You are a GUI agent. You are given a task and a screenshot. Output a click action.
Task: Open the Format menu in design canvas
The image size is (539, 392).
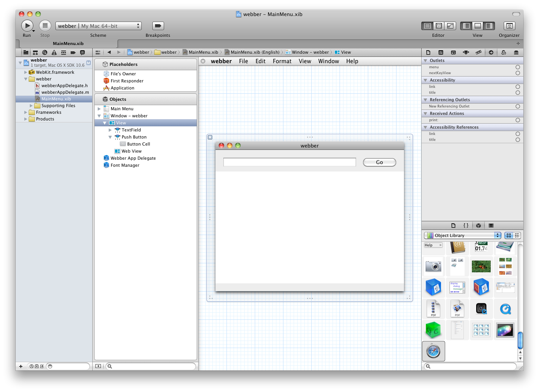coord(282,61)
